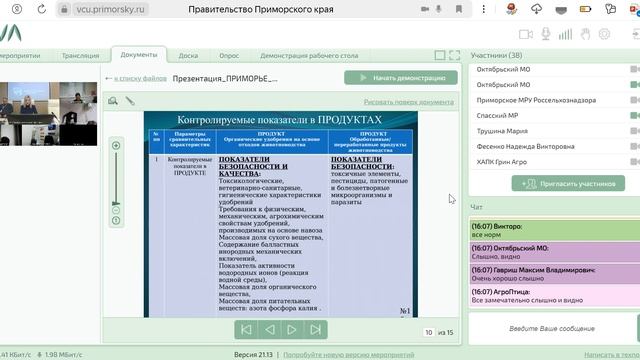Click the browser address field vcu.primorsky.ru
The height and width of the screenshot is (360, 640).
pos(110,9)
